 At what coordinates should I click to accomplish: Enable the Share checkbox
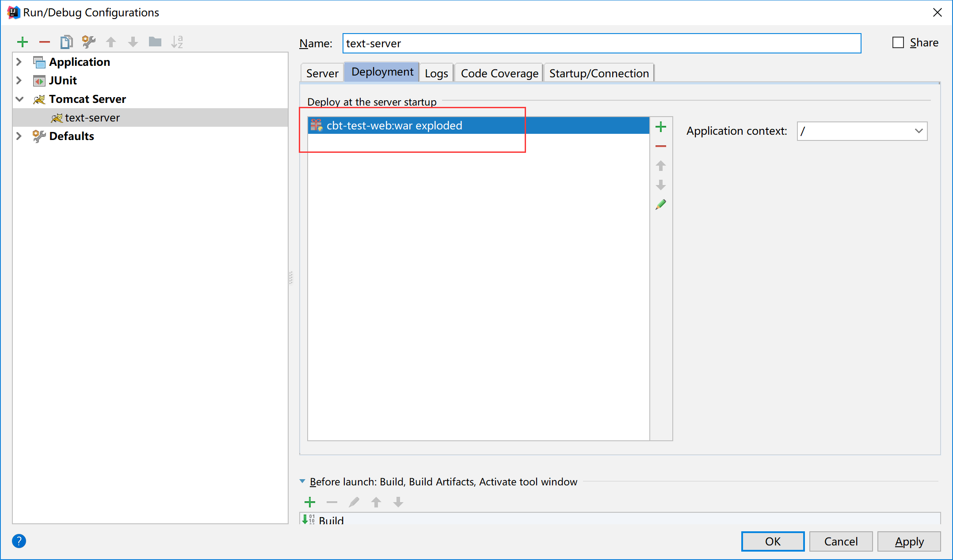pos(898,43)
